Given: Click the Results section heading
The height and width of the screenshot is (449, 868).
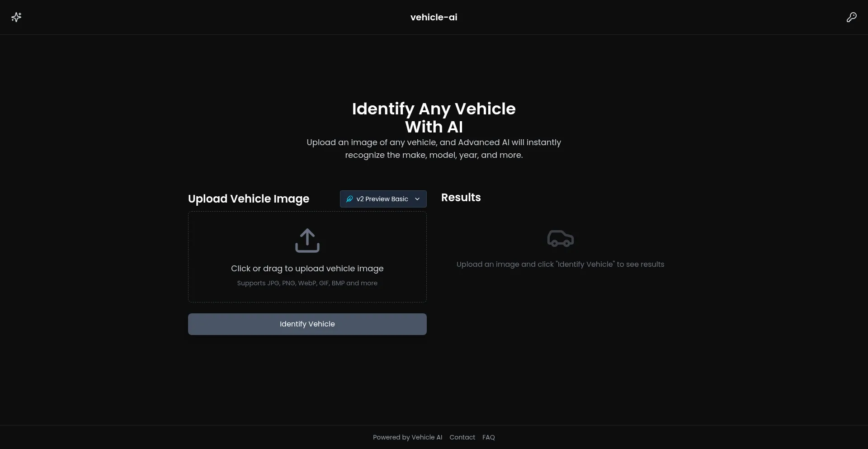Looking at the screenshot, I should pyautogui.click(x=461, y=198).
